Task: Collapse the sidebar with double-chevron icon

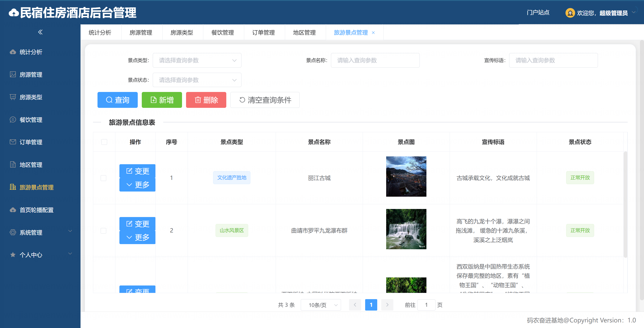Action: [40, 32]
